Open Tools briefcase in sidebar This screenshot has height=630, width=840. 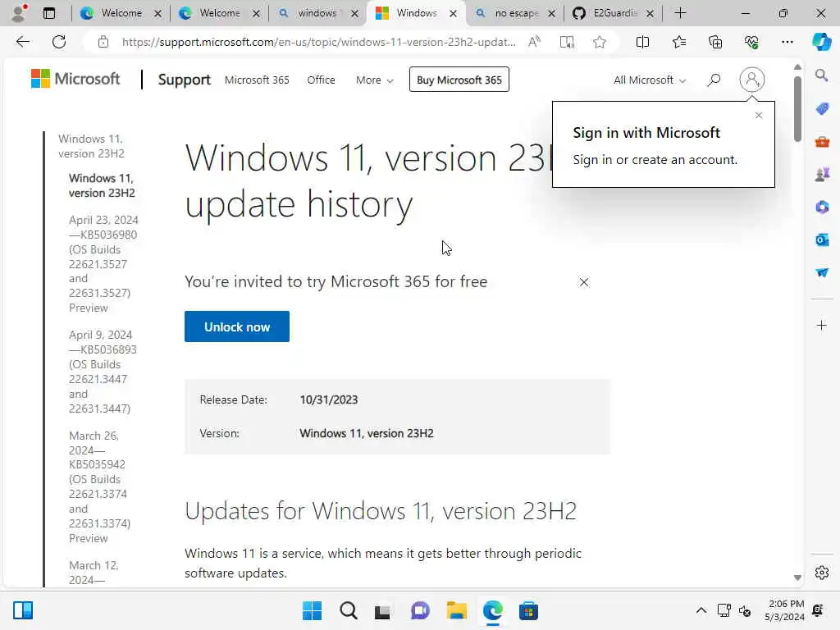click(x=822, y=142)
